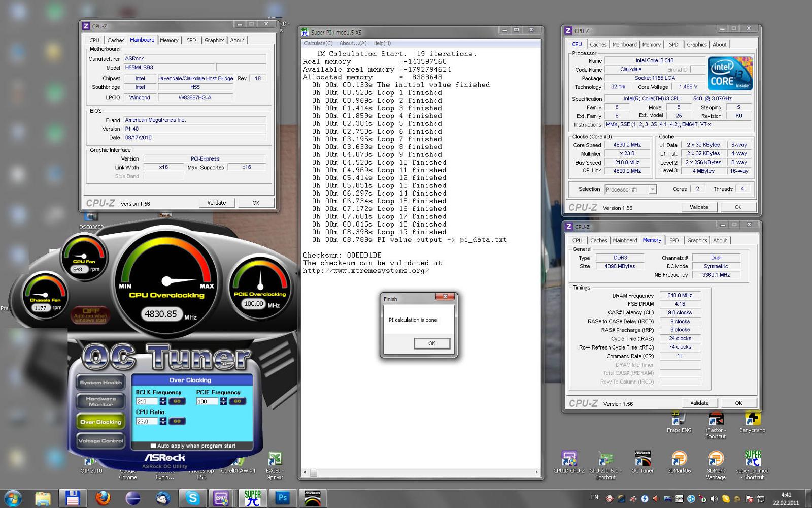Viewport: 812px width, 508px height.
Task: Click Validate in the Memory CPU-Z window
Action: [x=699, y=403]
